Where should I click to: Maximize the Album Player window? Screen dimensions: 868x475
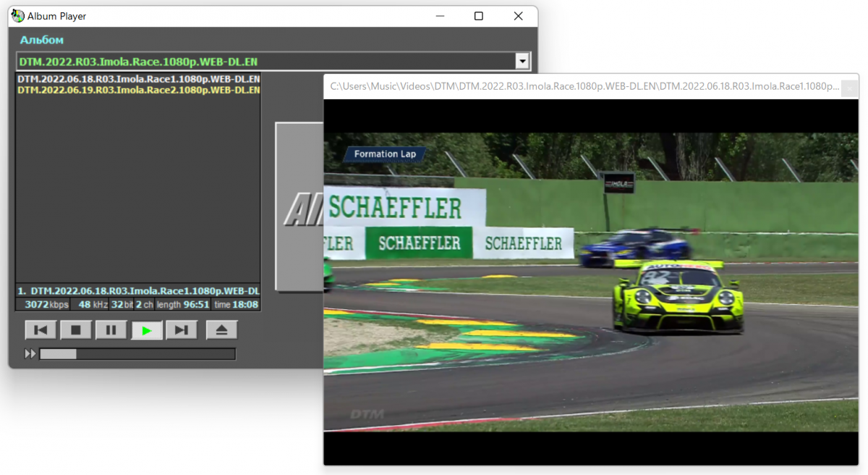[x=479, y=16]
